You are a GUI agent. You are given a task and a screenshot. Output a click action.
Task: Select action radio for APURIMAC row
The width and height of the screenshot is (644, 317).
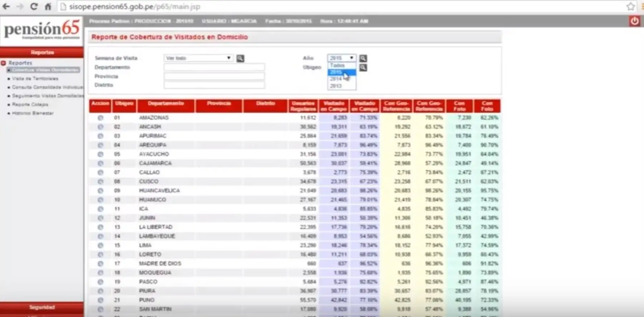[100, 136]
